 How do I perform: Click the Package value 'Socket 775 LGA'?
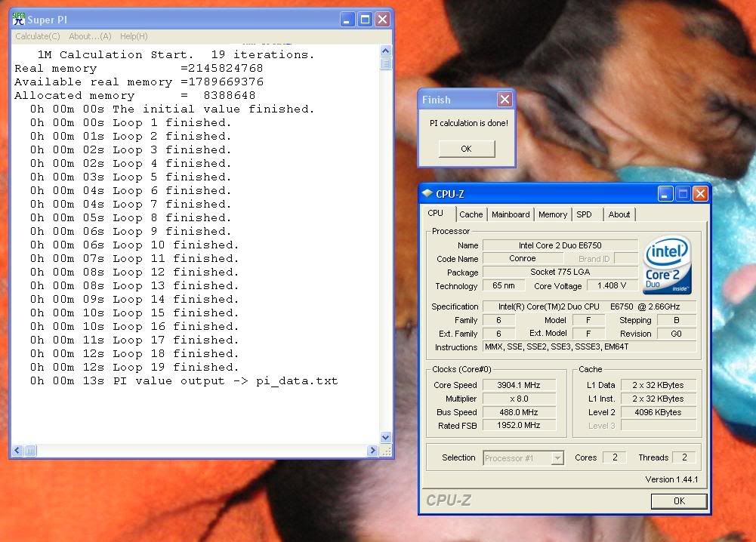pos(560,273)
